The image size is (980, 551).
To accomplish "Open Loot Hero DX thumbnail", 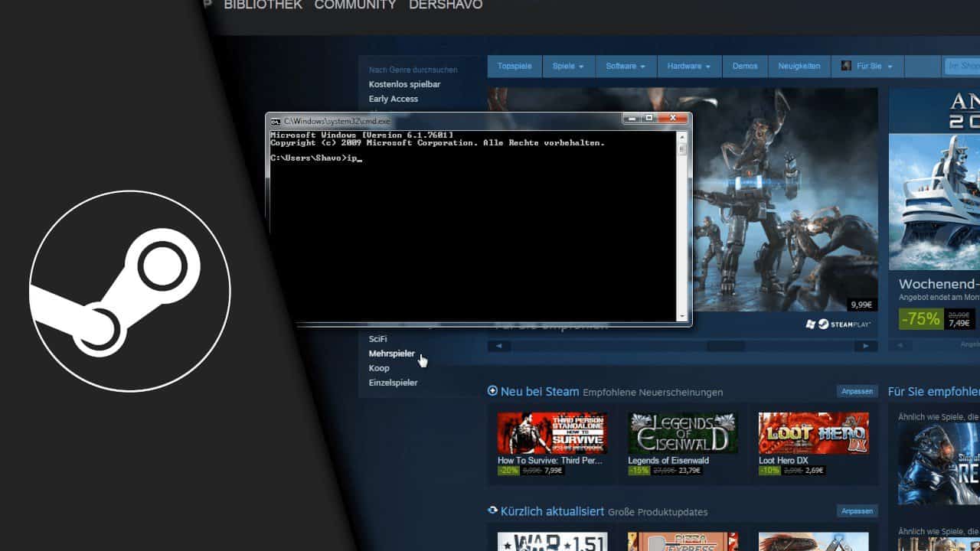I will tap(813, 433).
